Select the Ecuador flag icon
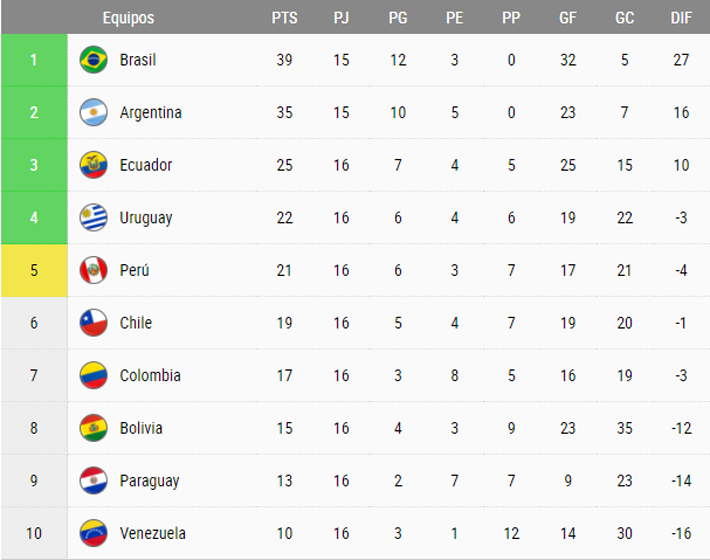The image size is (710, 560). 93,165
